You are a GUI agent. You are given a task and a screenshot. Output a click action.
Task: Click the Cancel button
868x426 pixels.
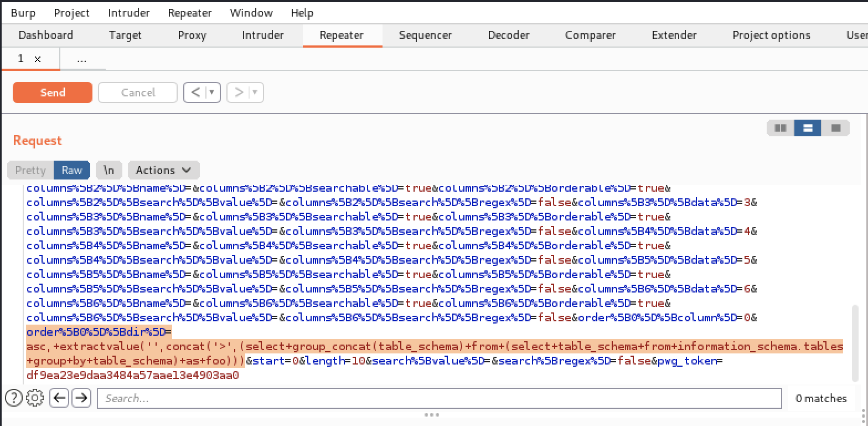click(x=138, y=93)
